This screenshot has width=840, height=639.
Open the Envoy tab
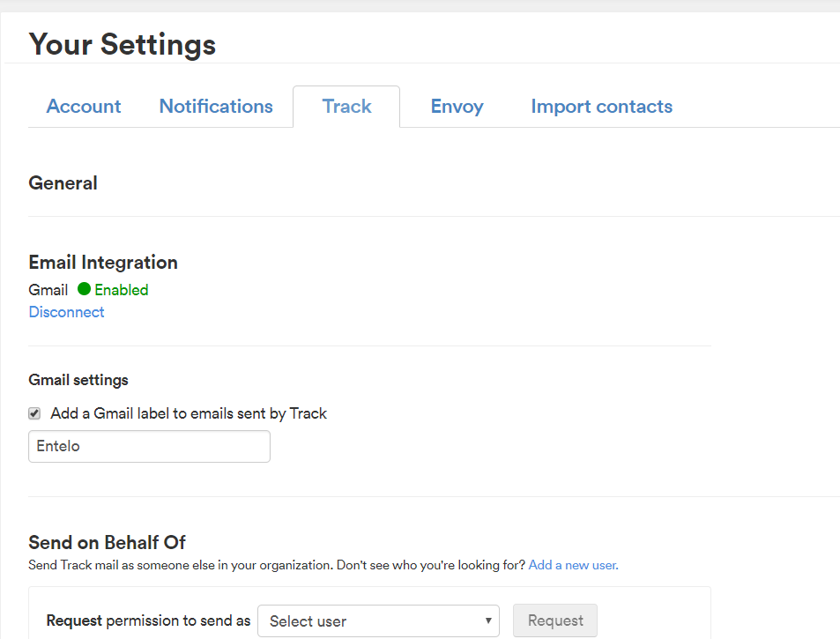(457, 106)
